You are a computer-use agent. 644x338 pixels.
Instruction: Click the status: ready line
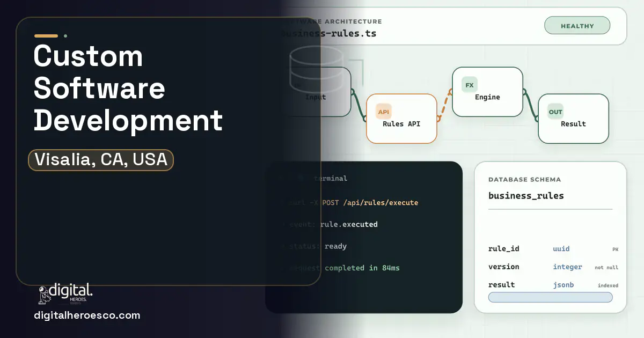(317, 246)
